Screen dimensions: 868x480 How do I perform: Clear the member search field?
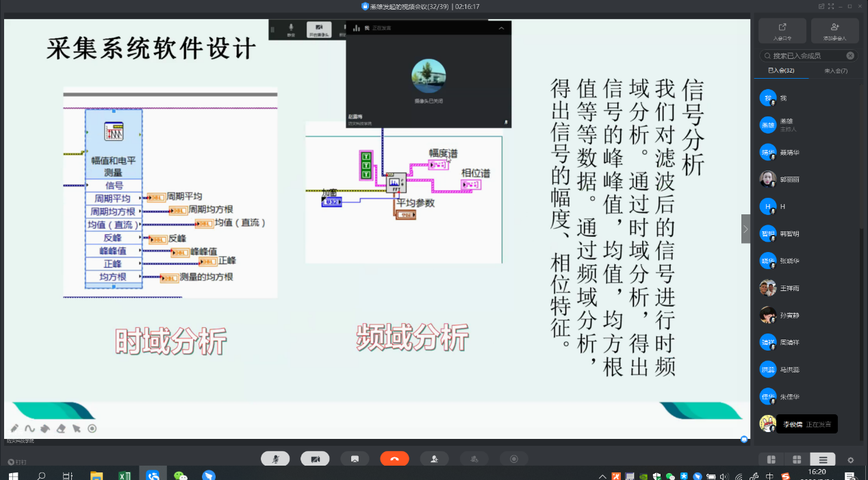[x=850, y=55]
